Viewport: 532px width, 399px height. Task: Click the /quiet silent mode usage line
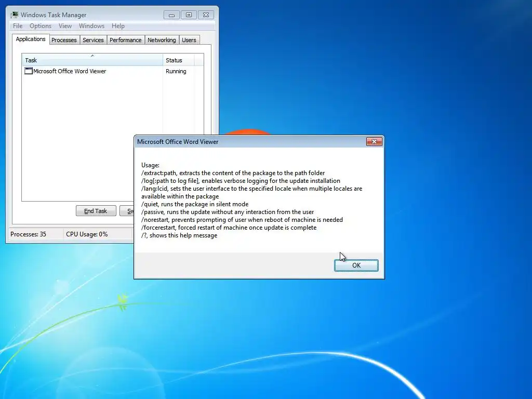point(195,204)
